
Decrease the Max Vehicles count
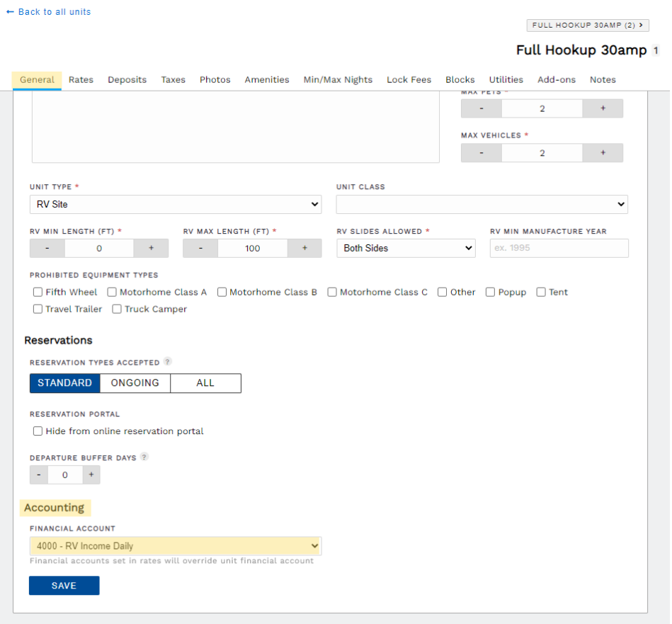(x=480, y=152)
